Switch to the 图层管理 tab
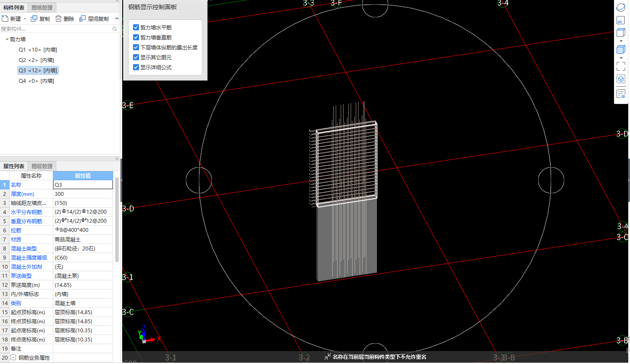The image size is (630, 364). tap(42, 166)
